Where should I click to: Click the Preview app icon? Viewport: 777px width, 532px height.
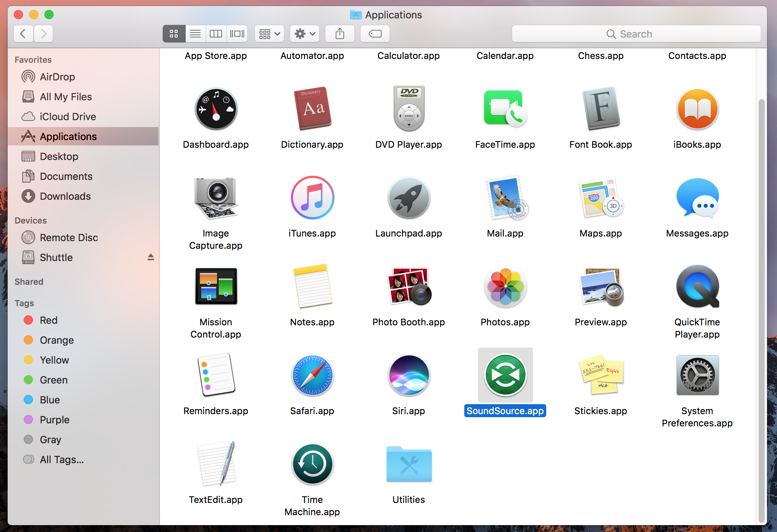pyautogui.click(x=602, y=286)
